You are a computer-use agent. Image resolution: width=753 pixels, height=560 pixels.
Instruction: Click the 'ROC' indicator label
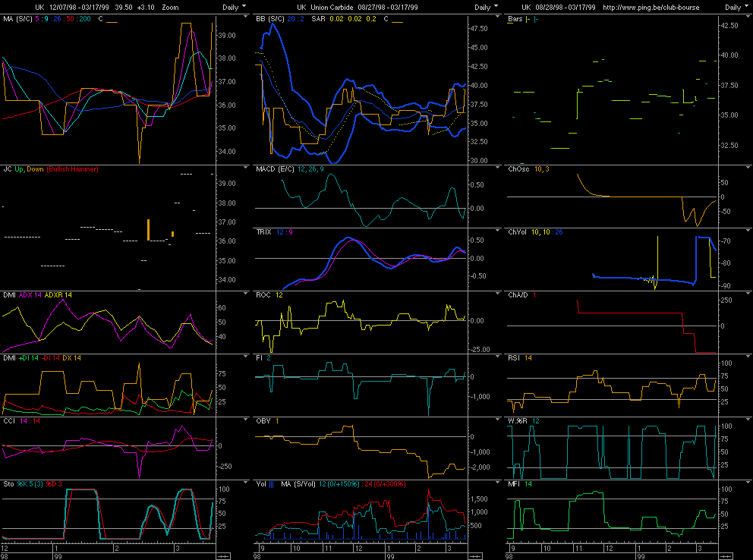(263, 295)
